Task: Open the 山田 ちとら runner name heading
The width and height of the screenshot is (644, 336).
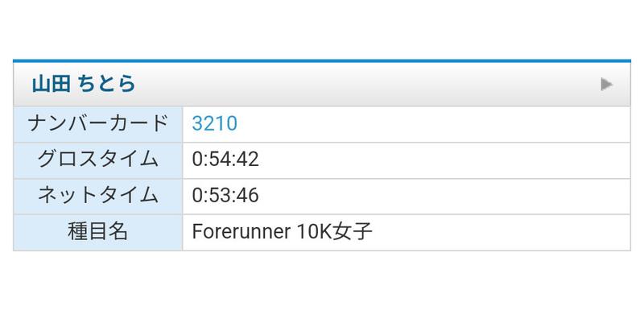Action: pos(84,84)
